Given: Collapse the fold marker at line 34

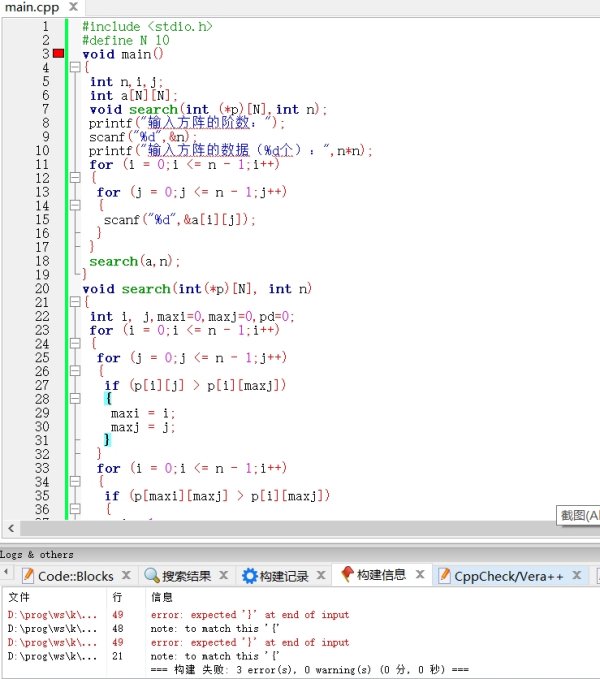Looking at the screenshot, I should click(74, 482).
